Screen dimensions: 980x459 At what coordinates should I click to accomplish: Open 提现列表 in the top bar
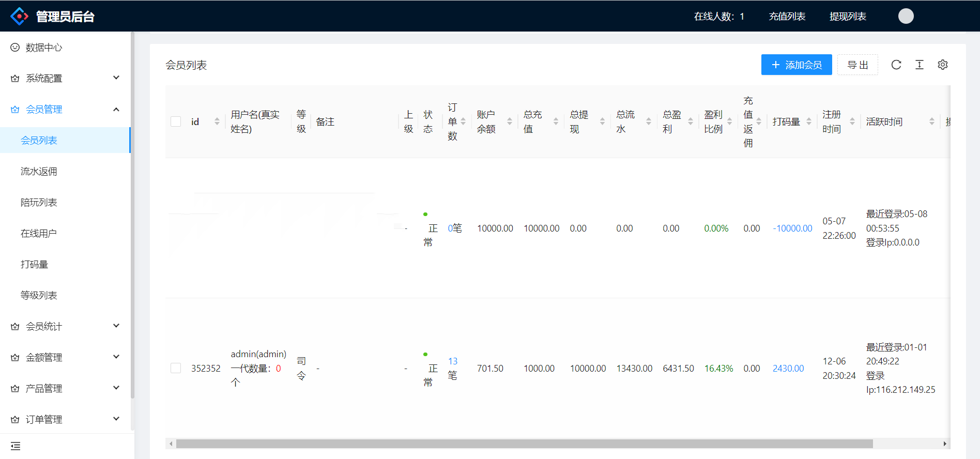pyautogui.click(x=848, y=16)
